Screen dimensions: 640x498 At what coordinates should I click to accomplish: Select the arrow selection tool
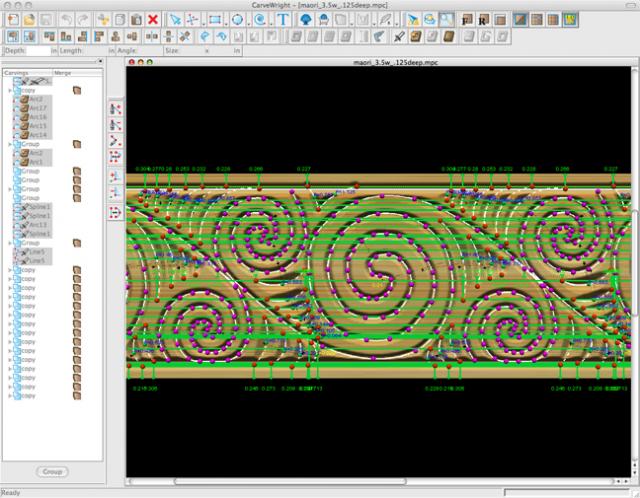(174, 19)
